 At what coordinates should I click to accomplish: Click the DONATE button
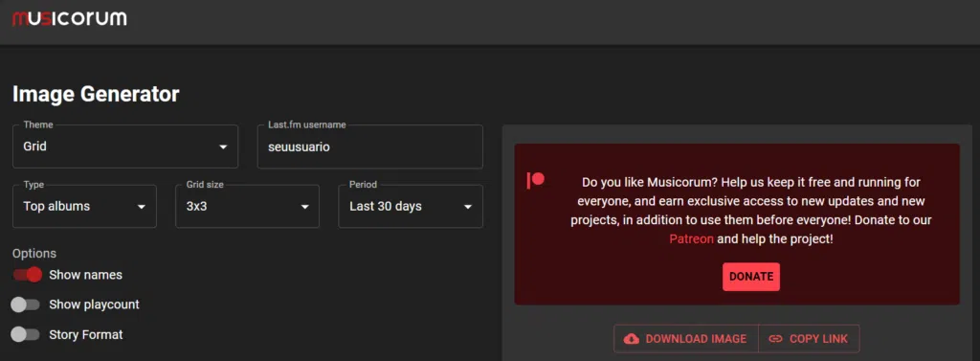751,277
